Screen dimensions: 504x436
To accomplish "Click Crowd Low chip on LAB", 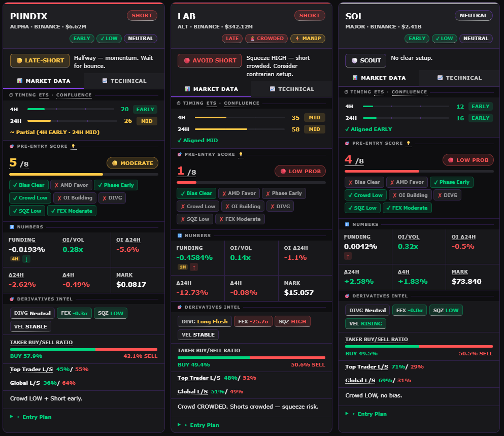I will (x=198, y=207).
